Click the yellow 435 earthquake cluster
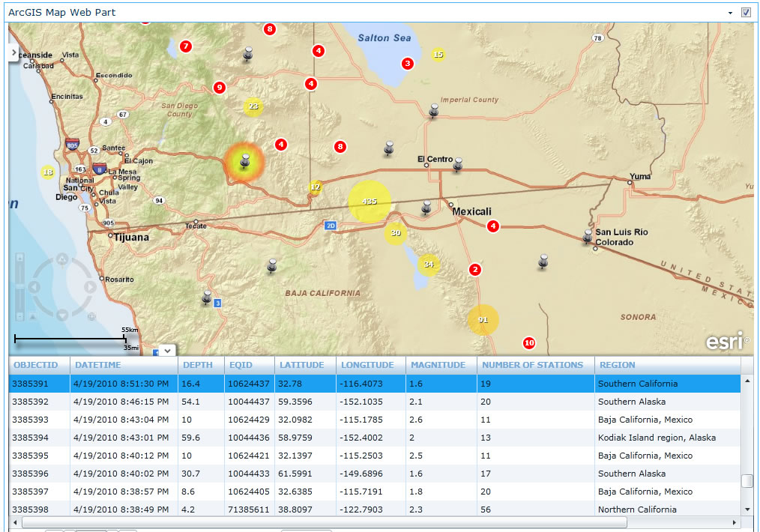 (370, 202)
